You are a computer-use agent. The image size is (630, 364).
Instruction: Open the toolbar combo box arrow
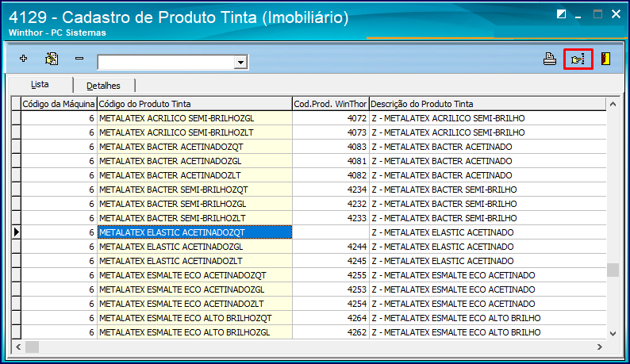click(x=240, y=63)
